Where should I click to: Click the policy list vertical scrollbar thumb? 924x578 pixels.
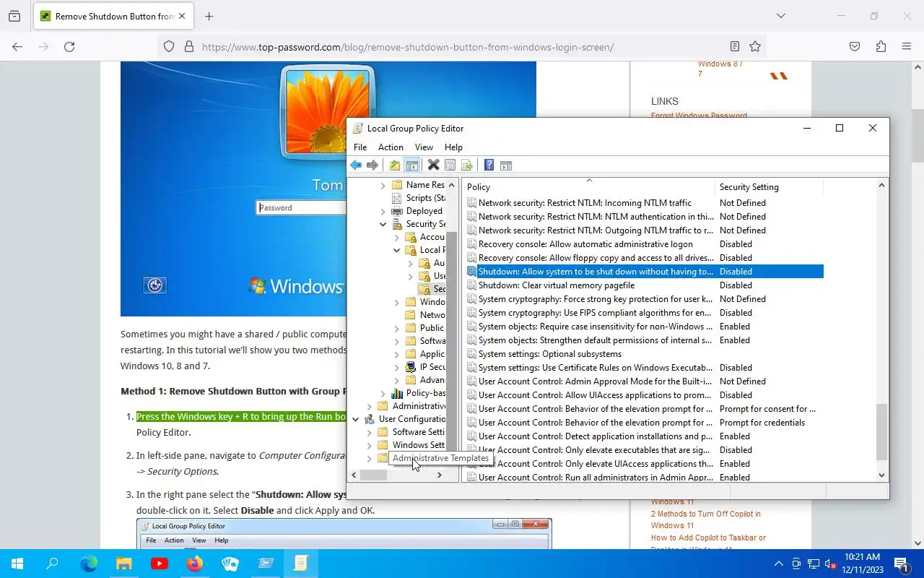pos(881,432)
